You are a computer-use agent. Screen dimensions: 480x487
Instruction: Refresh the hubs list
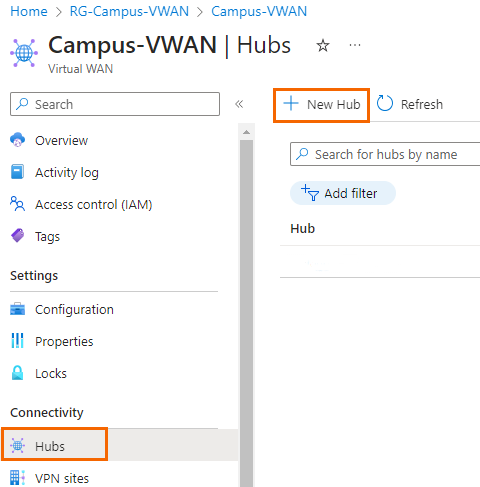coord(410,104)
